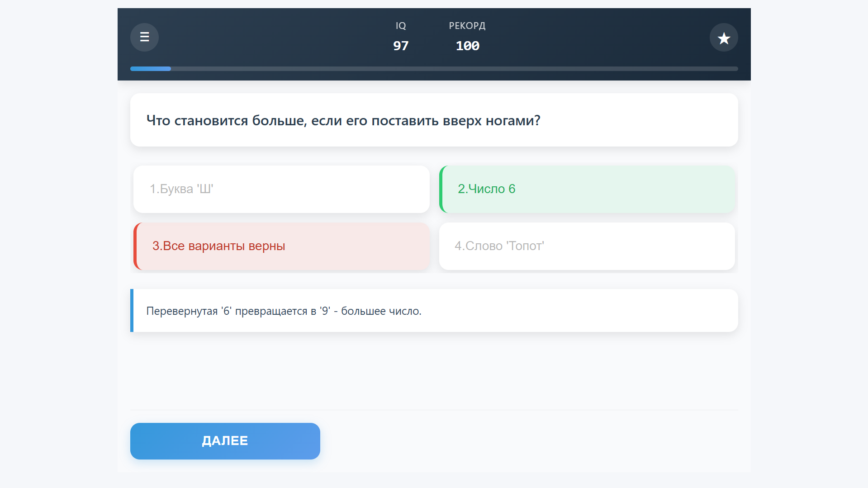Click the IQ score value 97
The height and width of the screenshot is (488, 868).
[x=401, y=45]
